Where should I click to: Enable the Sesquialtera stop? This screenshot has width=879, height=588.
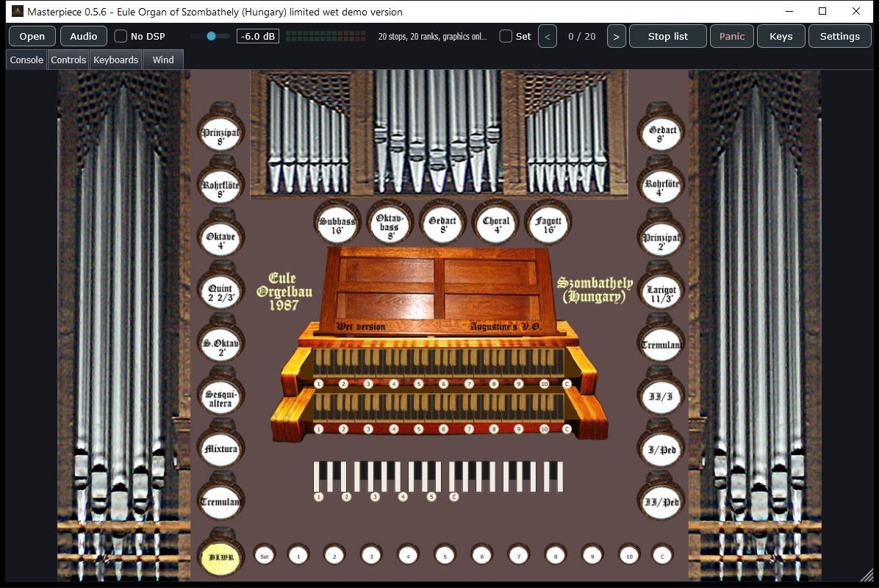coord(221,396)
